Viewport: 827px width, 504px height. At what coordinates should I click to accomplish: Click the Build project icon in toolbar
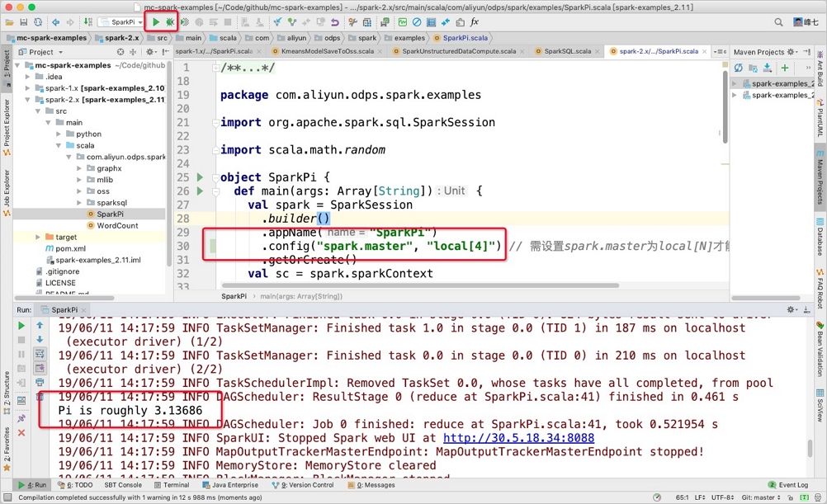88,22
